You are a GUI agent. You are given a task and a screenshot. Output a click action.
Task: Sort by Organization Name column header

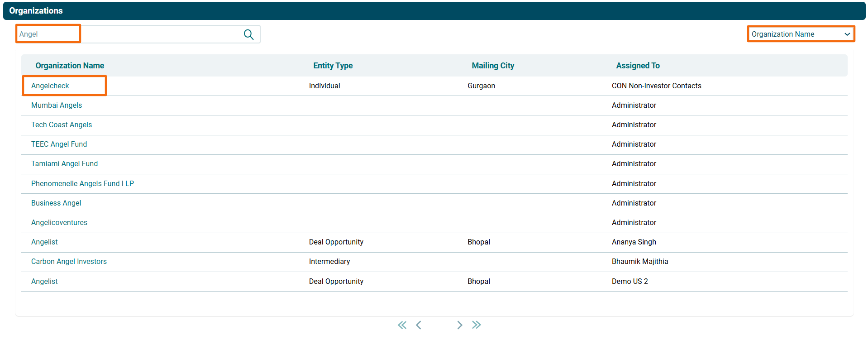[x=70, y=66]
